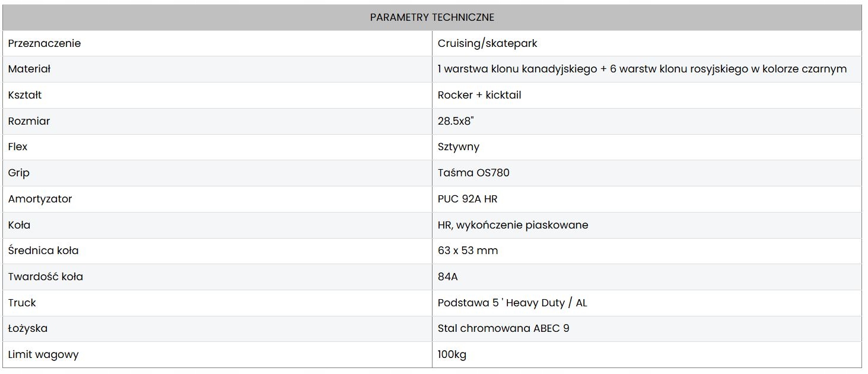Select the Przeznaczenie row label
The width and height of the screenshot is (868, 374).
pyautogui.click(x=44, y=43)
